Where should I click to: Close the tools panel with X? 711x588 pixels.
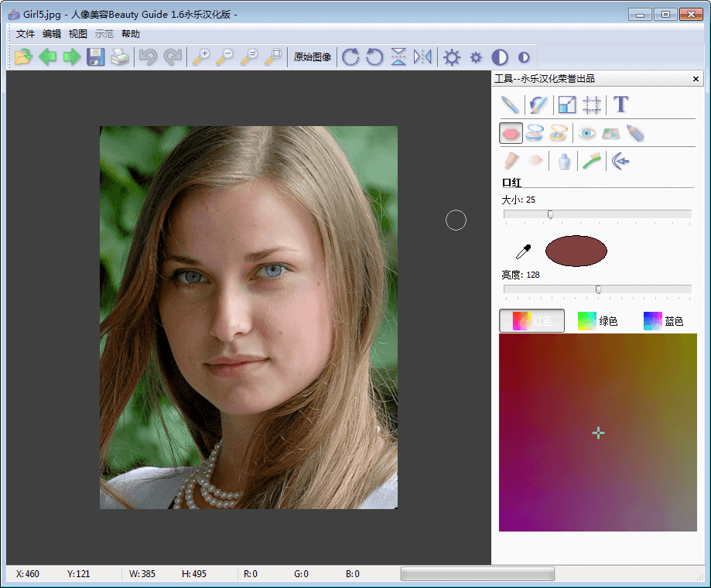tap(696, 79)
